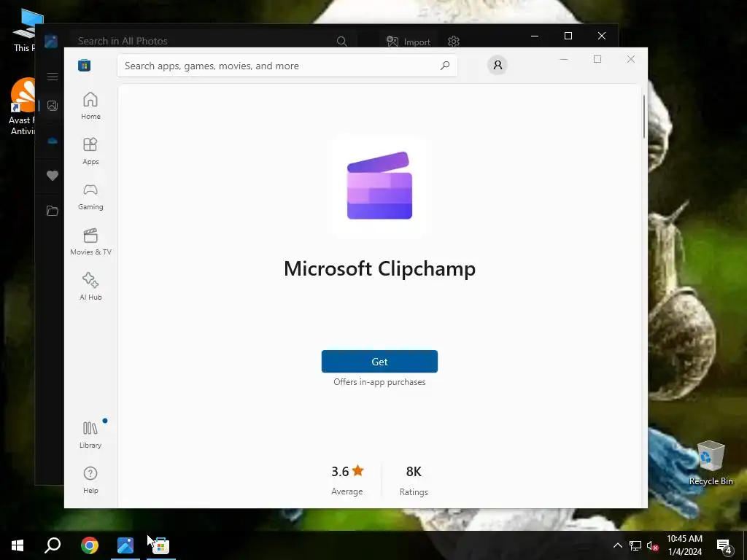Focus the Store search apps field

pos(287,66)
